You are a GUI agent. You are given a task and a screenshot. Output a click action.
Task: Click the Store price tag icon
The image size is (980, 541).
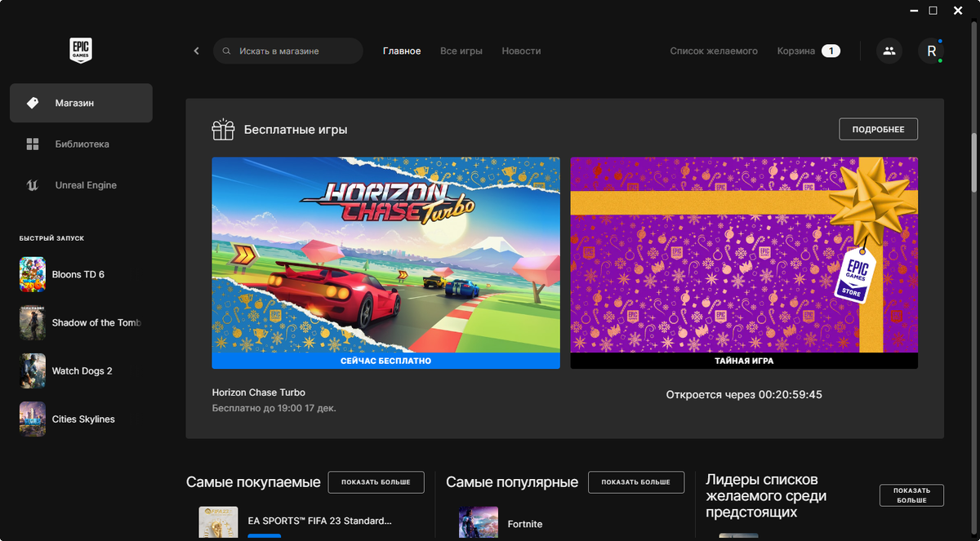[33, 103]
